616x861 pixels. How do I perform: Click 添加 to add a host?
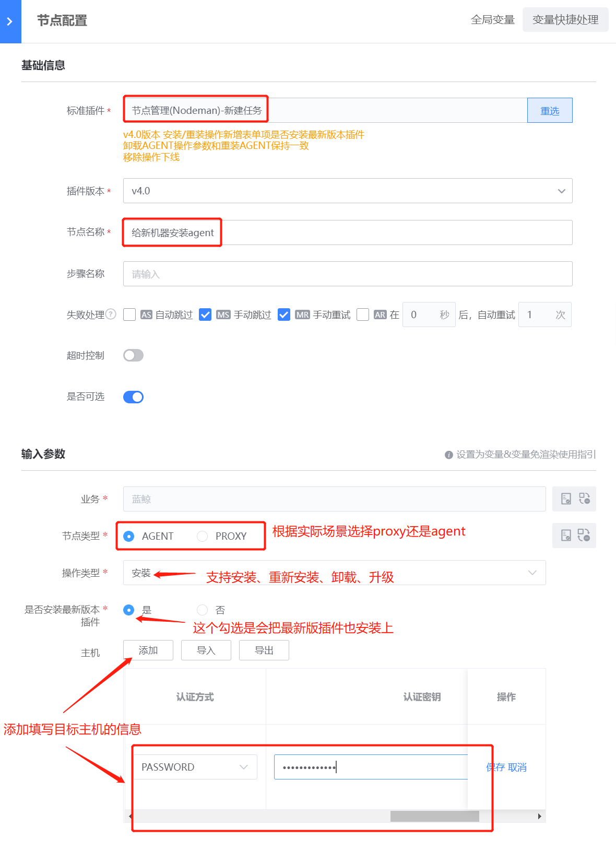[x=148, y=650]
